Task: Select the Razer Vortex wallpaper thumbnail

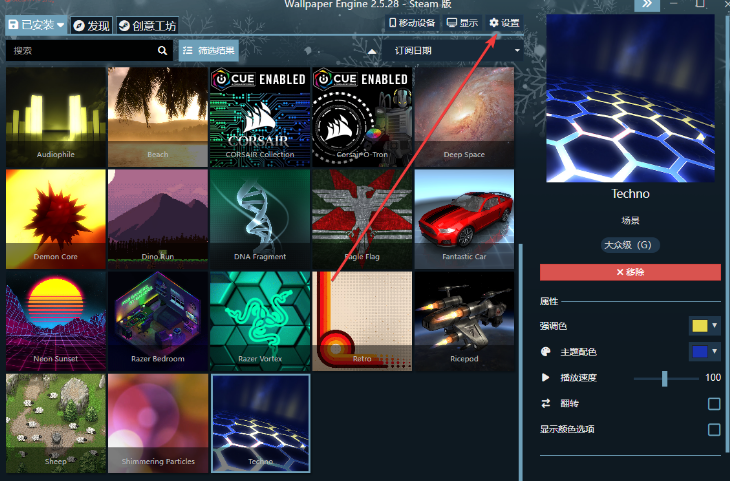Action: tap(259, 319)
